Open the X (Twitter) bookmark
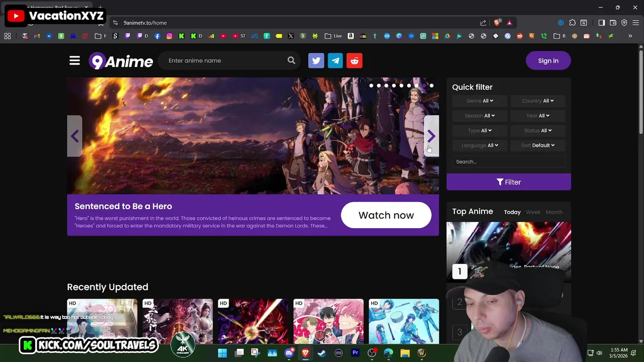 point(291,36)
